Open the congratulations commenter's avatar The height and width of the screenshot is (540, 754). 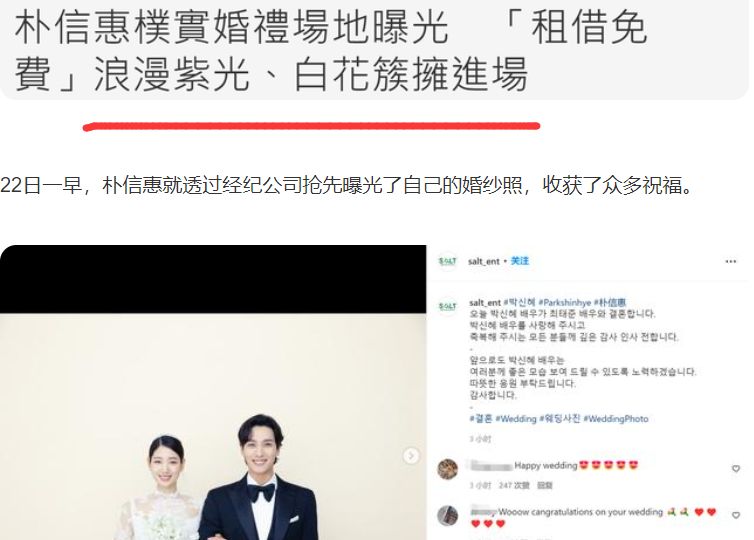pyautogui.click(x=447, y=515)
